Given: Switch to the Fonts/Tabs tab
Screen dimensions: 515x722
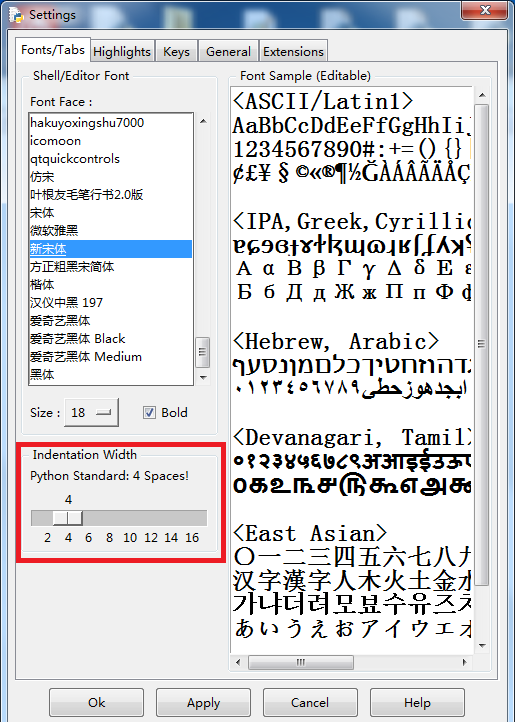Looking at the screenshot, I should [x=53, y=50].
